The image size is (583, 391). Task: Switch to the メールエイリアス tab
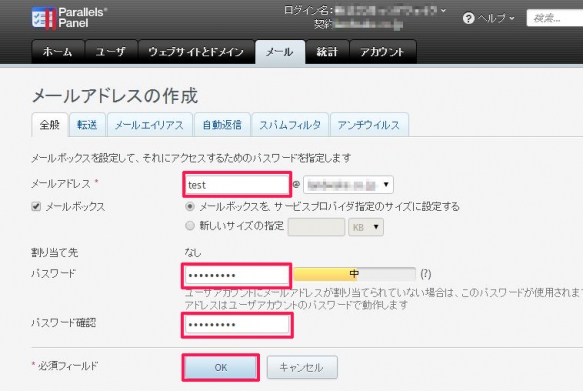[x=149, y=125]
